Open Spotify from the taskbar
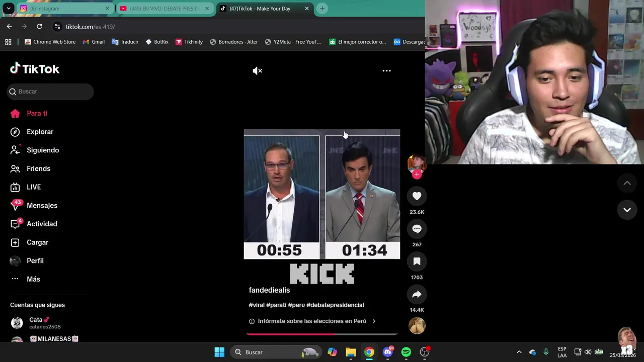The image size is (644, 362). coord(406,352)
